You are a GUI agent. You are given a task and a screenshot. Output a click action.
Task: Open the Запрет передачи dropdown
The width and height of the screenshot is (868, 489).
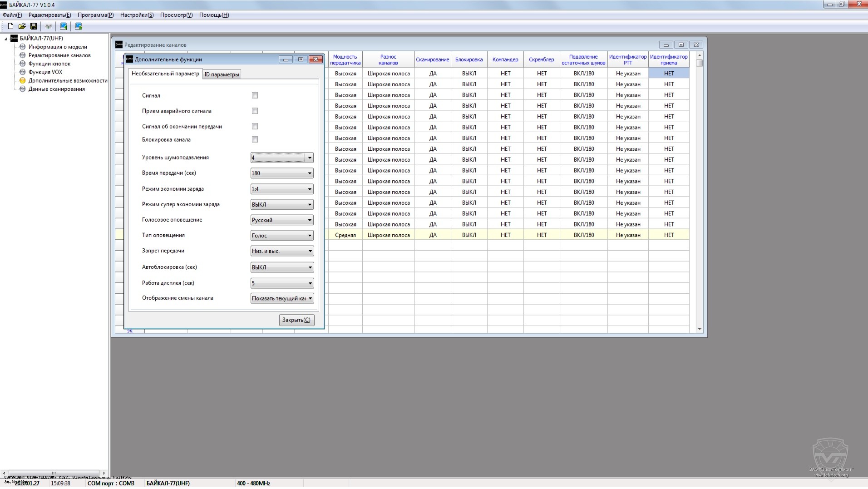pyautogui.click(x=310, y=251)
